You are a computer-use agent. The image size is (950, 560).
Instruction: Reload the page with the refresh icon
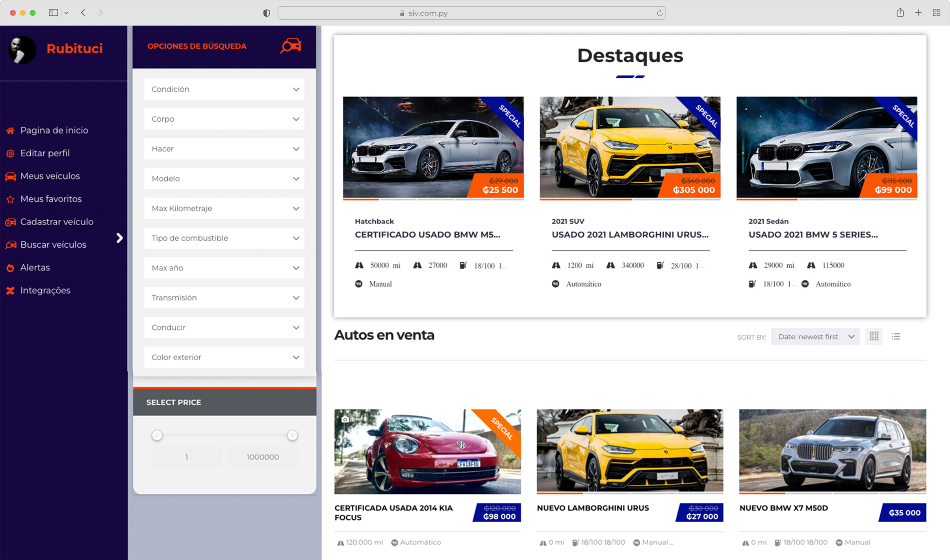point(659,13)
